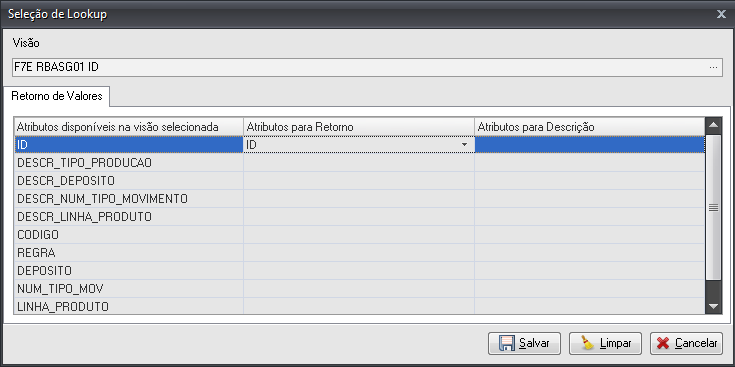Screen dimensions: 735x367
Task: Expand the ID return attribute dropdown
Action: (x=465, y=145)
